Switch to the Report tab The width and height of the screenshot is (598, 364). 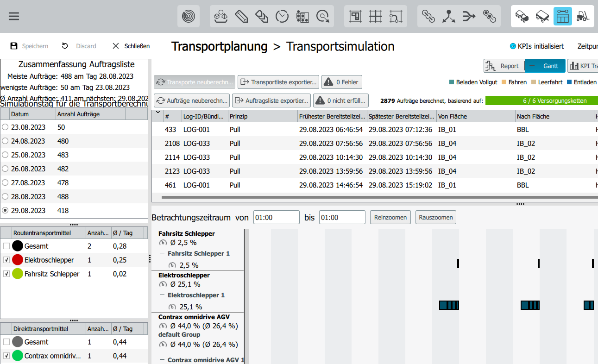(x=504, y=66)
